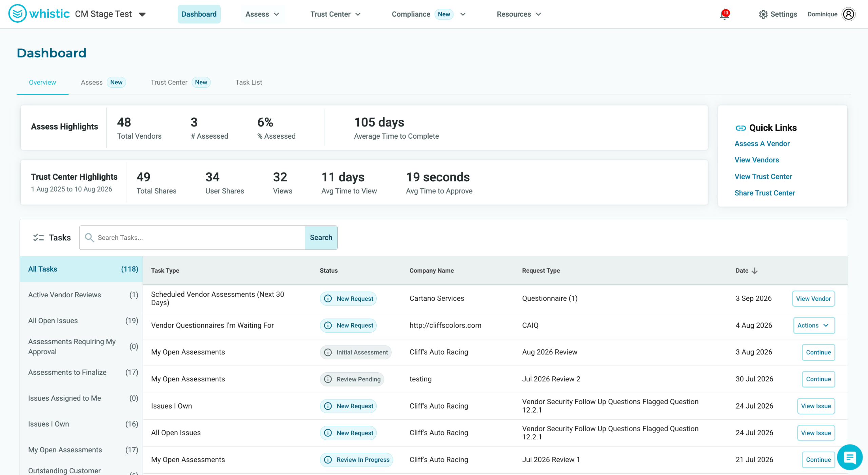This screenshot has height=475, width=868.
Task: Expand the Trust Center navigation menu
Action: (335, 14)
